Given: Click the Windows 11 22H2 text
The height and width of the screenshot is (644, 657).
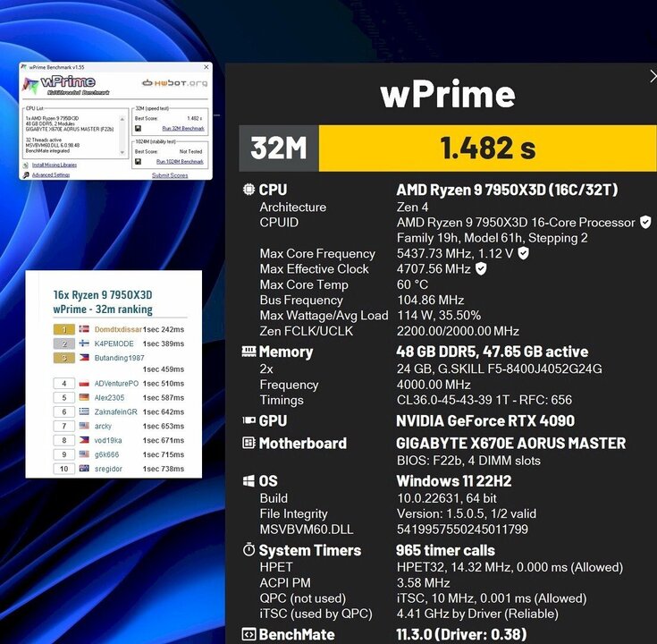Looking at the screenshot, I should (454, 481).
